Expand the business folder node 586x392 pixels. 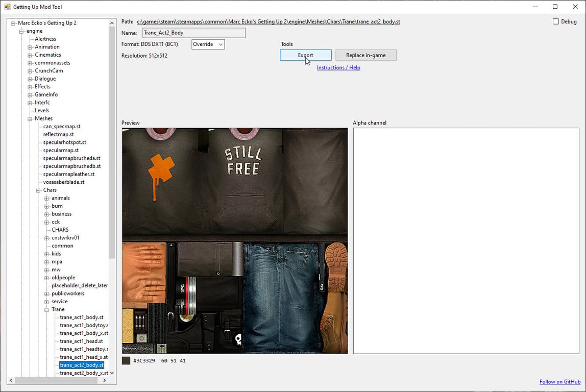coord(47,214)
